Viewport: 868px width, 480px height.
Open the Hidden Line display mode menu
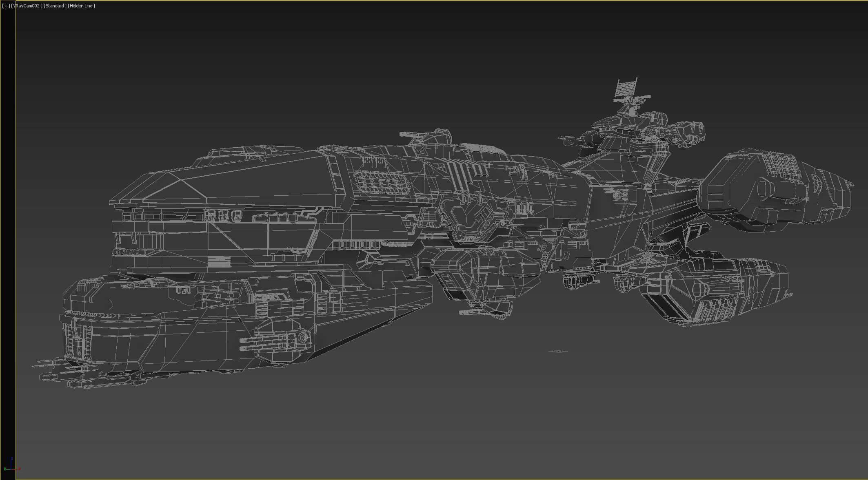click(82, 6)
